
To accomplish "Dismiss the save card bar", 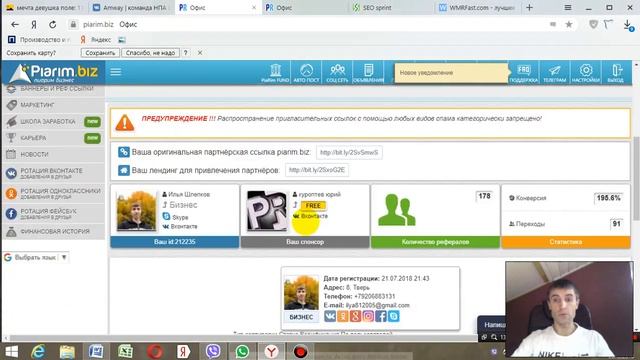I will [200, 53].
